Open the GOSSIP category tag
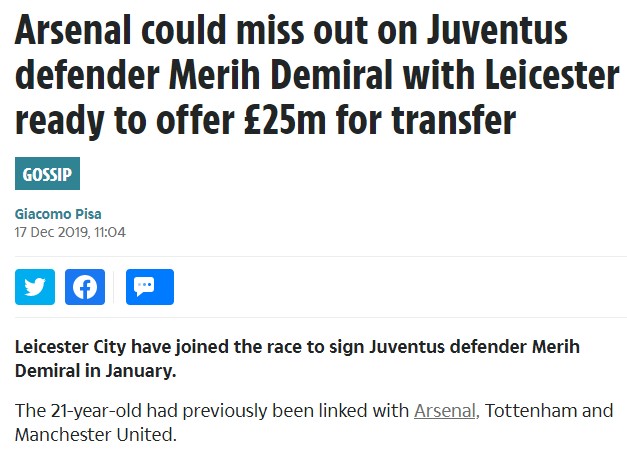Image resolution: width=627 pixels, height=450 pixels. pyautogui.click(x=47, y=174)
